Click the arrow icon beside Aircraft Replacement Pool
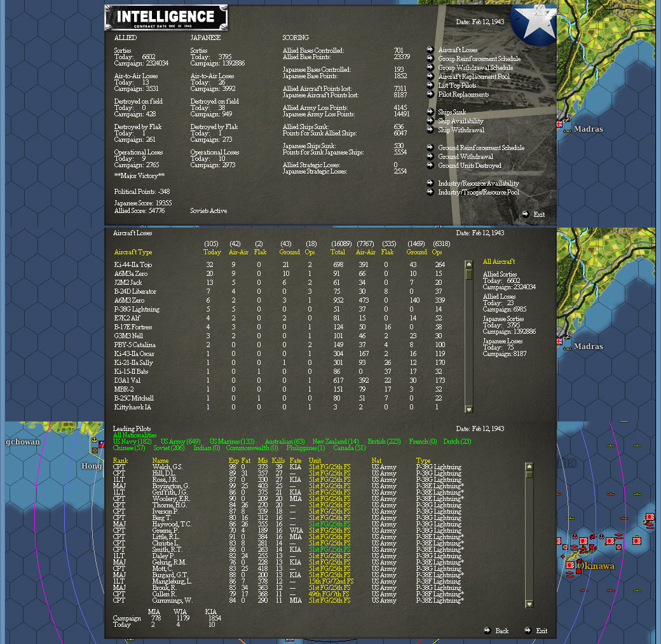 [x=430, y=76]
